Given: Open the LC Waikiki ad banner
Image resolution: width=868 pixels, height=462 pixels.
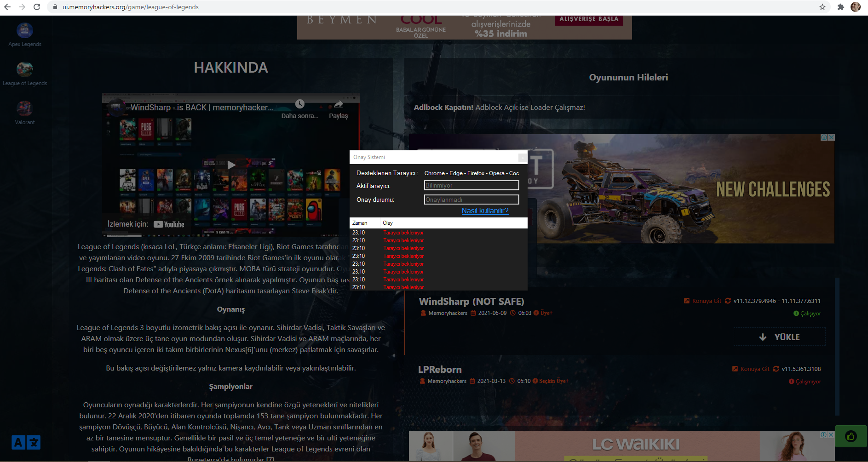Looking at the screenshot, I should [621, 446].
